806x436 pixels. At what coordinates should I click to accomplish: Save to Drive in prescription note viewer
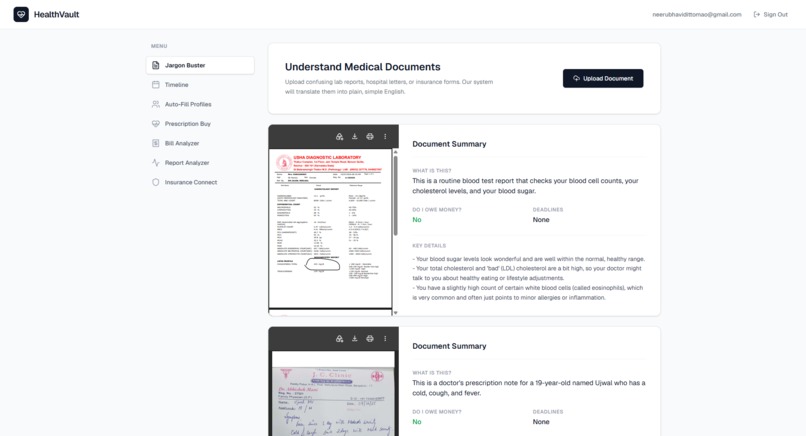coord(339,339)
